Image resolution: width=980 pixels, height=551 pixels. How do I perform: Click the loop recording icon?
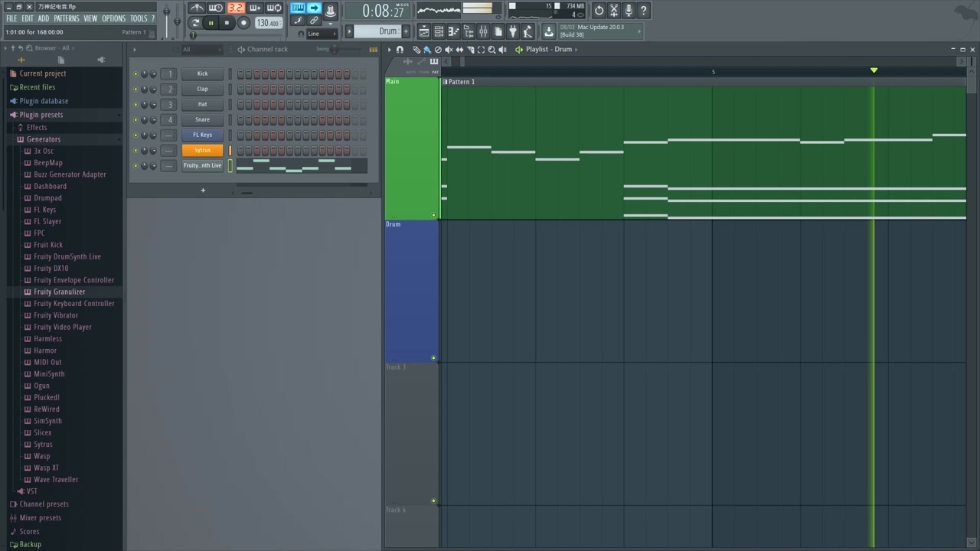tap(274, 8)
